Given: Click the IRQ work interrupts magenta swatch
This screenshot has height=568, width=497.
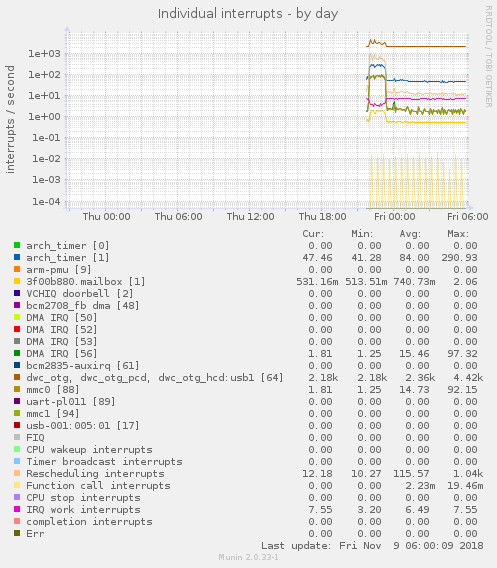Looking at the screenshot, I should (x=17, y=509).
